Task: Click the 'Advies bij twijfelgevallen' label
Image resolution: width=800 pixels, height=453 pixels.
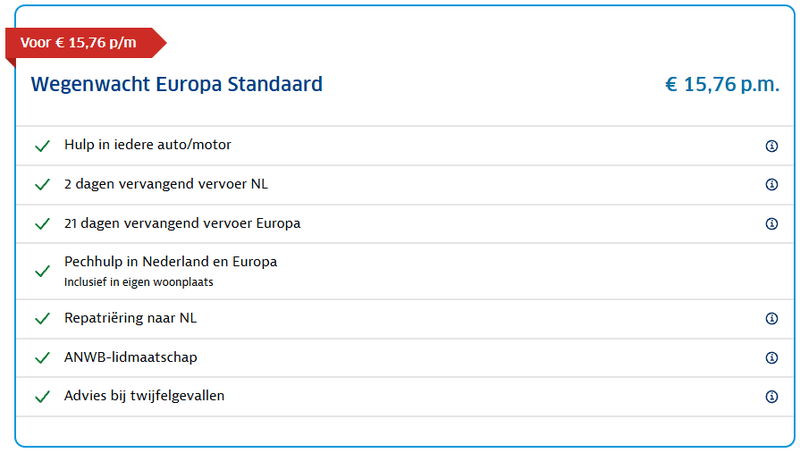Action: pyautogui.click(x=144, y=396)
